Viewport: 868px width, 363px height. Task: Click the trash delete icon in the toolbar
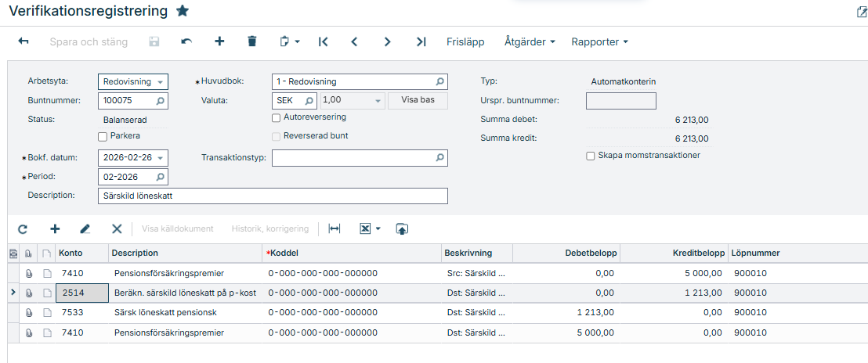[251, 41]
